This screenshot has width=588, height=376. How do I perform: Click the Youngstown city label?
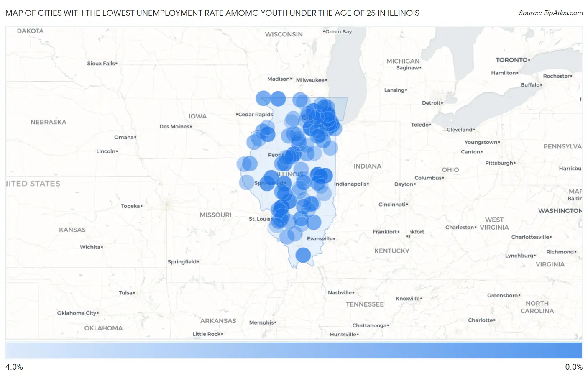482,142
